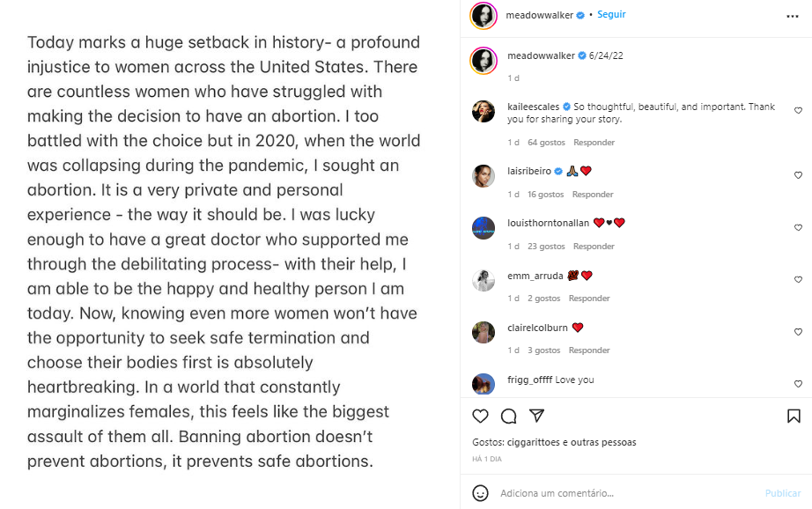Open emoji picker in comment box
812x509 pixels.
pyautogui.click(x=480, y=493)
